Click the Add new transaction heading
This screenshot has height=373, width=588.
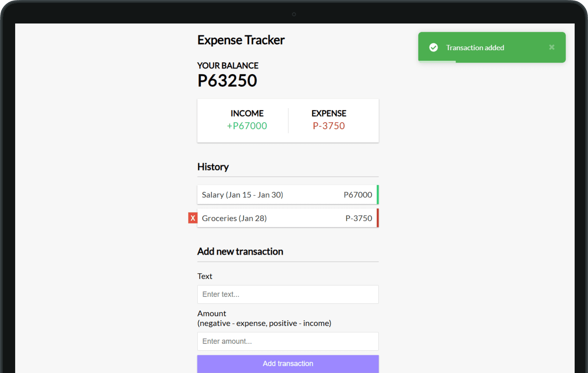pos(240,252)
